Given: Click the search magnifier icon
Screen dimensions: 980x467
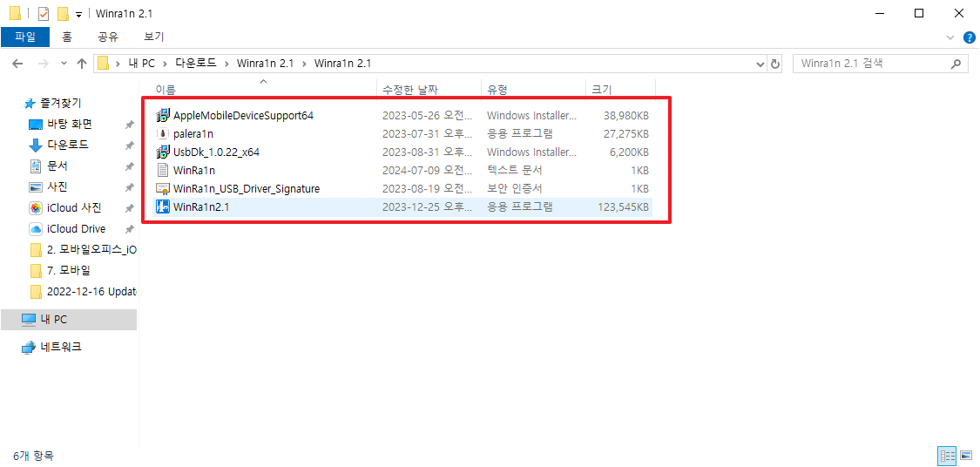Looking at the screenshot, I should (x=955, y=64).
